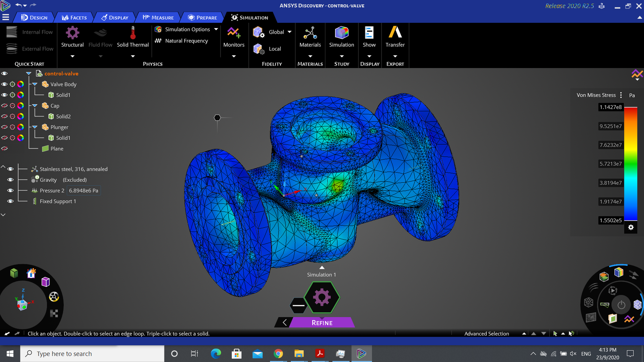Viewport: 644px width, 362px height.
Task: Open Advanced Selection in status bar
Action: coord(486,334)
